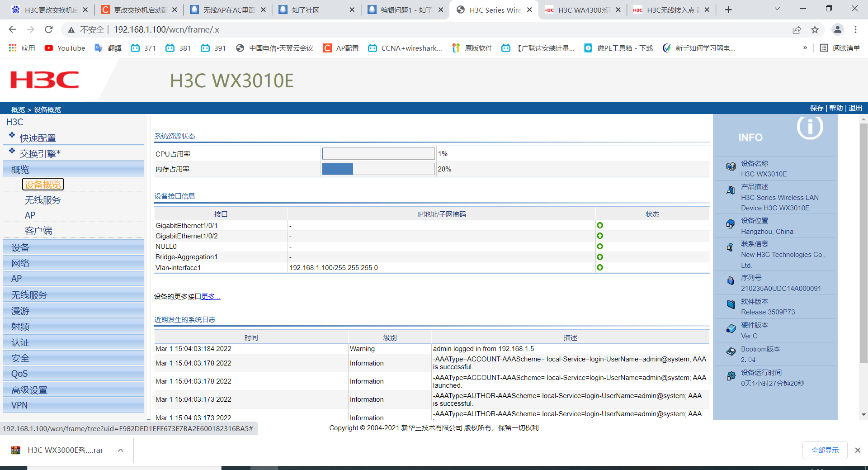The width and height of the screenshot is (868, 470).
Task: Click the device location icon beside 设备位置
Action: point(731,224)
